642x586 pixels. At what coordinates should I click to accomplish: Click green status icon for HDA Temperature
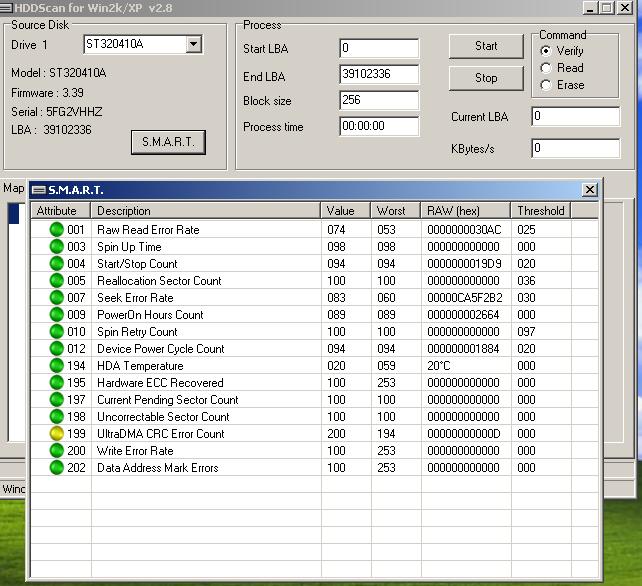(x=57, y=366)
